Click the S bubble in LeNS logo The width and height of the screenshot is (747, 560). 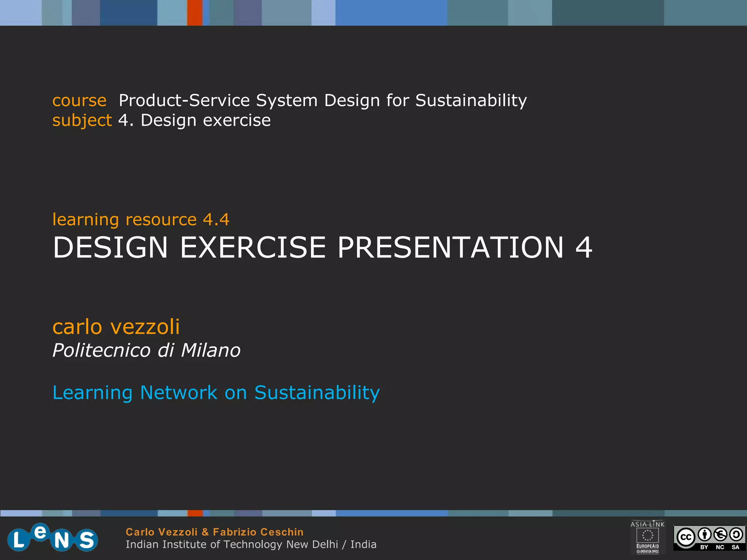[x=86, y=540]
